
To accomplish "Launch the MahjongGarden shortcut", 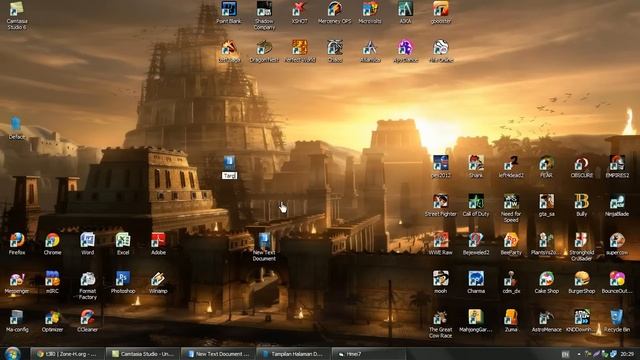I will coord(476,321).
